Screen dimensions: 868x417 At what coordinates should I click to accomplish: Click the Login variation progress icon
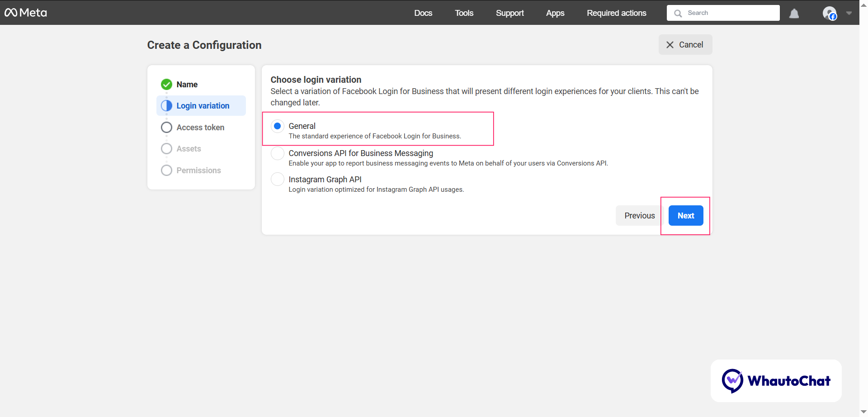pos(166,105)
